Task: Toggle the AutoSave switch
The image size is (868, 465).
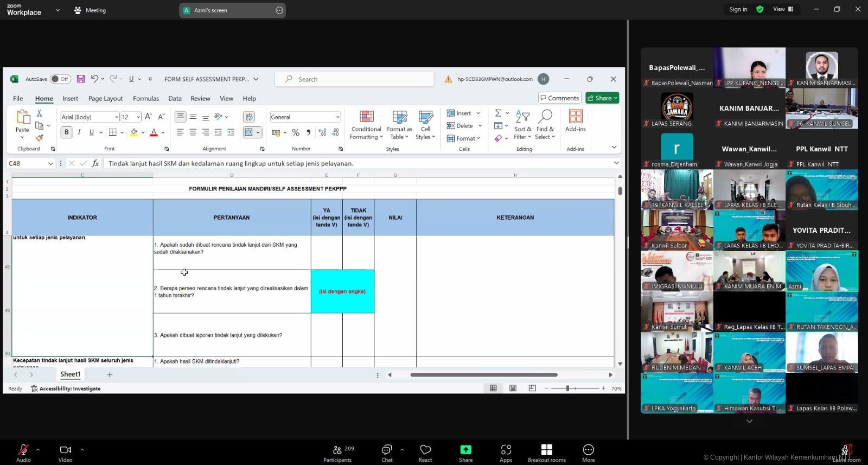Action: click(x=60, y=79)
